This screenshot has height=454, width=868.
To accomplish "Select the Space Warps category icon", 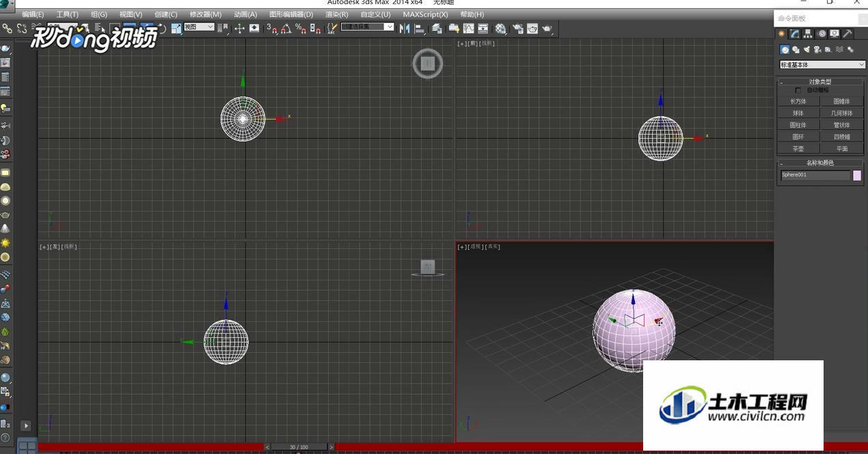I will point(839,49).
